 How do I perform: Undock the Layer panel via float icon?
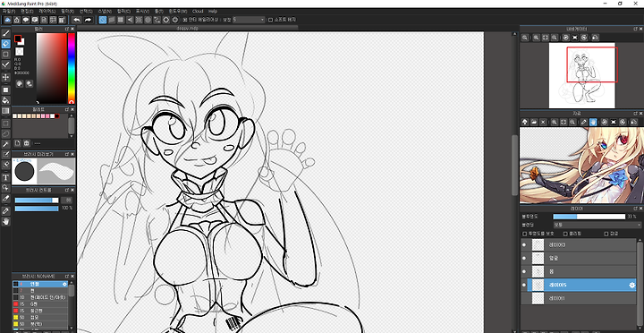635,209
